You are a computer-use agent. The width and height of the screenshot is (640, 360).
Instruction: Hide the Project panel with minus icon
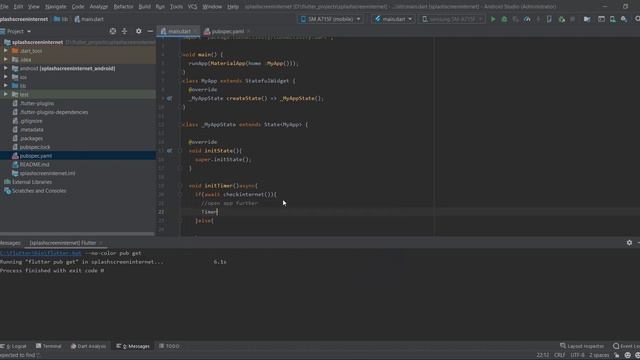tap(150, 31)
